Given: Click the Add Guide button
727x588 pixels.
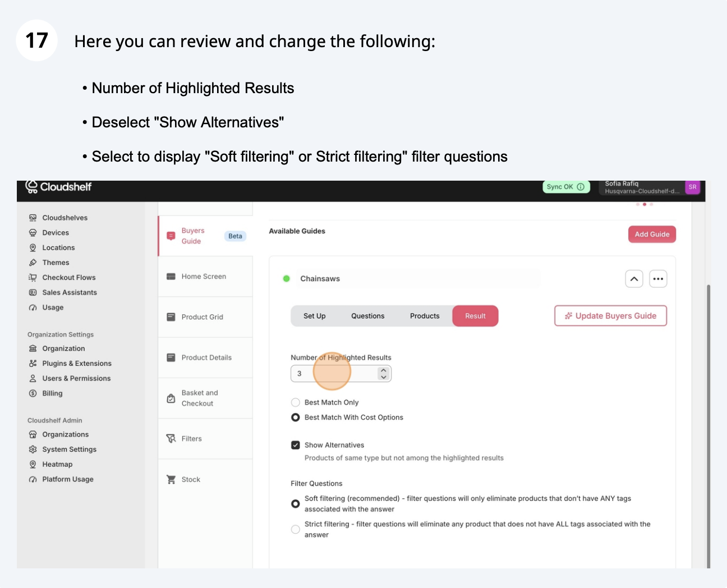Looking at the screenshot, I should point(652,235).
